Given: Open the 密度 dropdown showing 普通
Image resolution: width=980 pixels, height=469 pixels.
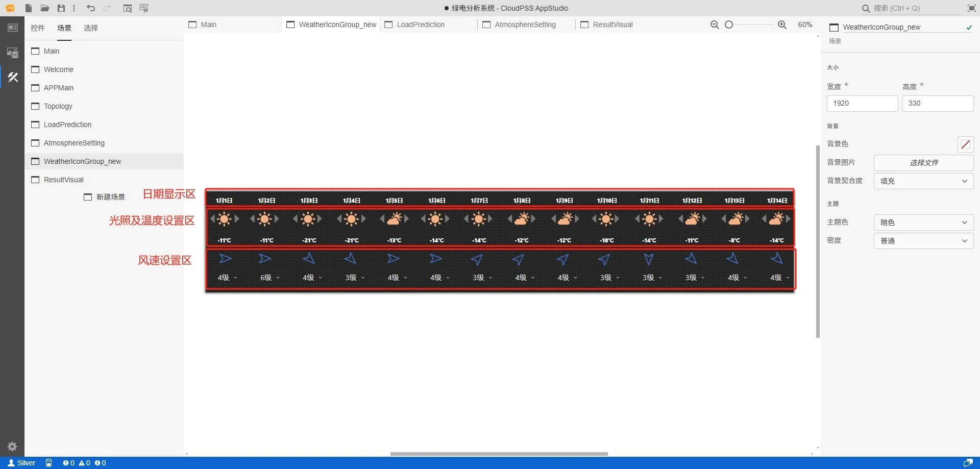Looking at the screenshot, I should click(x=924, y=241).
